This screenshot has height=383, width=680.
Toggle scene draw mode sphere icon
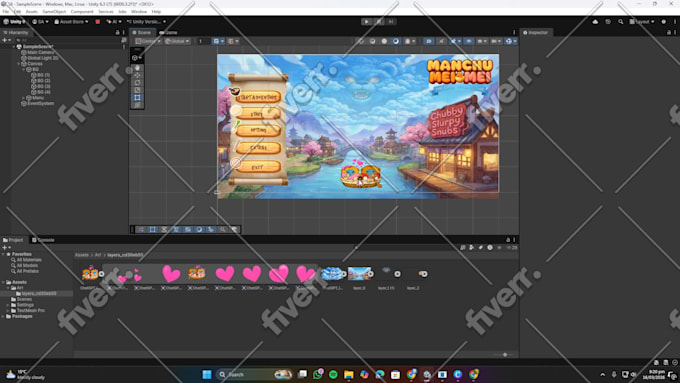click(x=384, y=41)
